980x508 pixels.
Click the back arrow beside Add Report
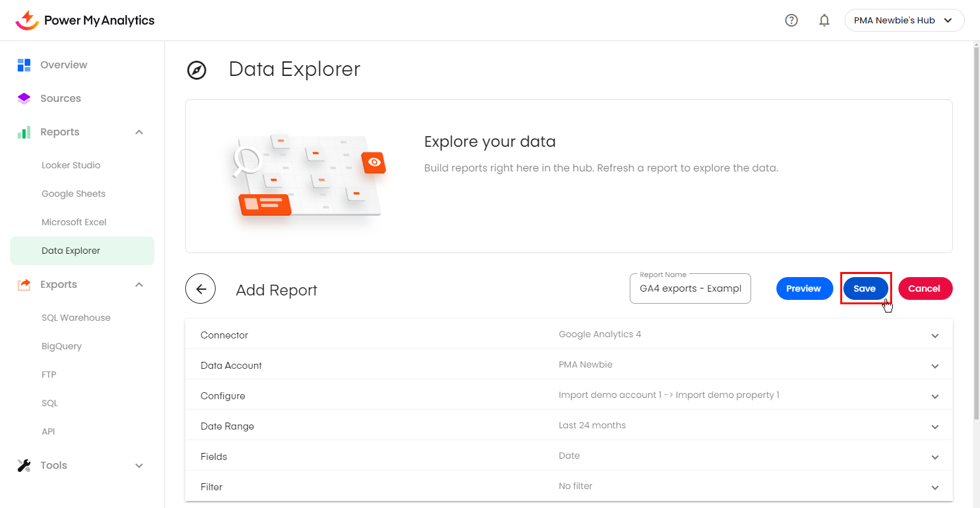[200, 289]
